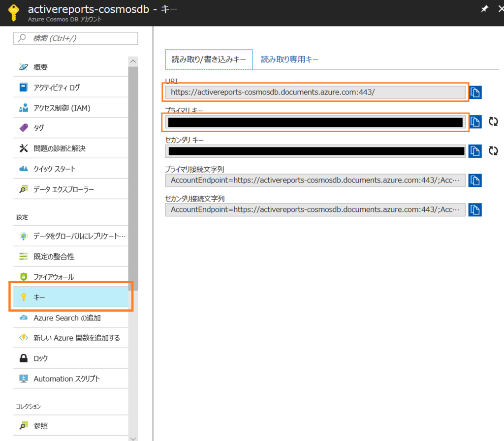Click the ロック padlock icon
Viewport: 504px width, 441px height.
coord(24,358)
